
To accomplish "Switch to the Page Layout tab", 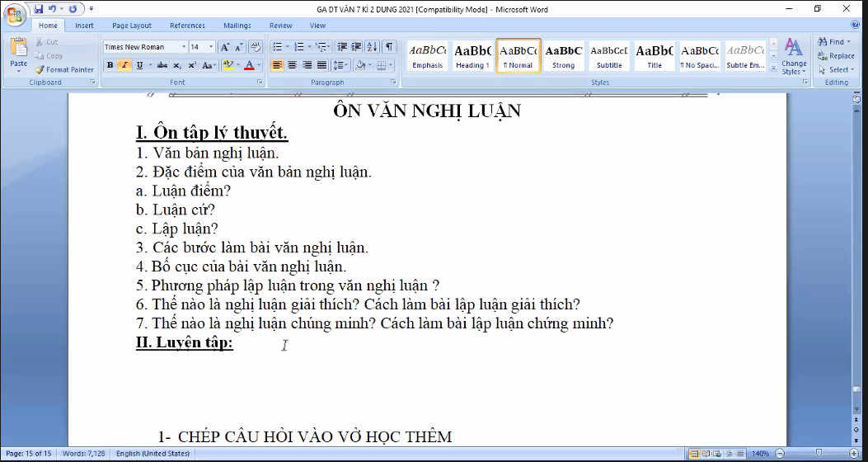I will pyautogui.click(x=132, y=26).
